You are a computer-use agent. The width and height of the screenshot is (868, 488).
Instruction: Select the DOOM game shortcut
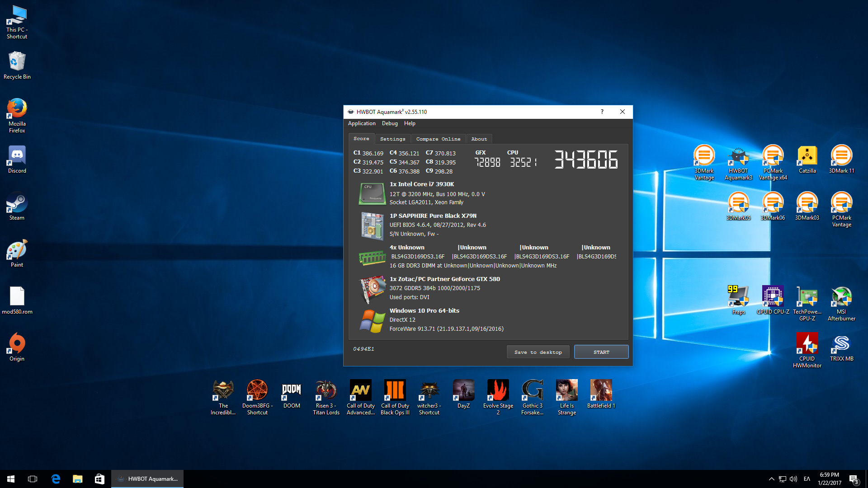[292, 394]
